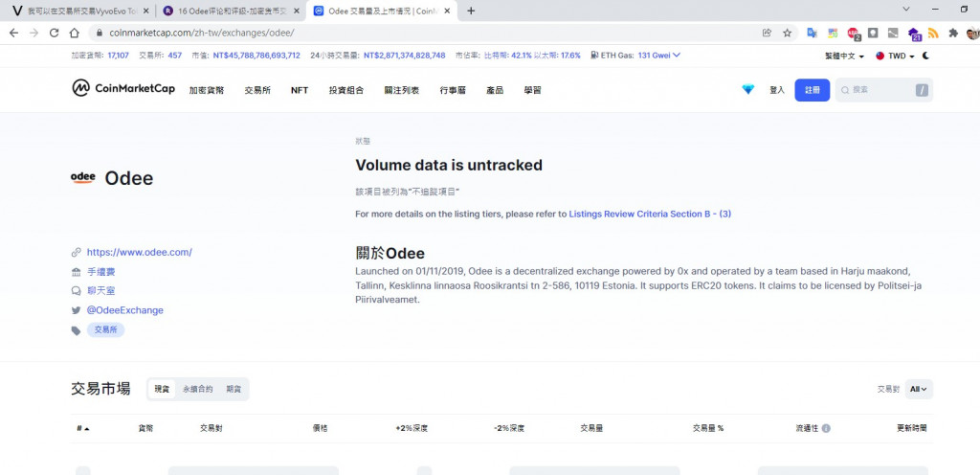Open the NFT nav menu
The image size is (980, 475).
tap(300, 90)
